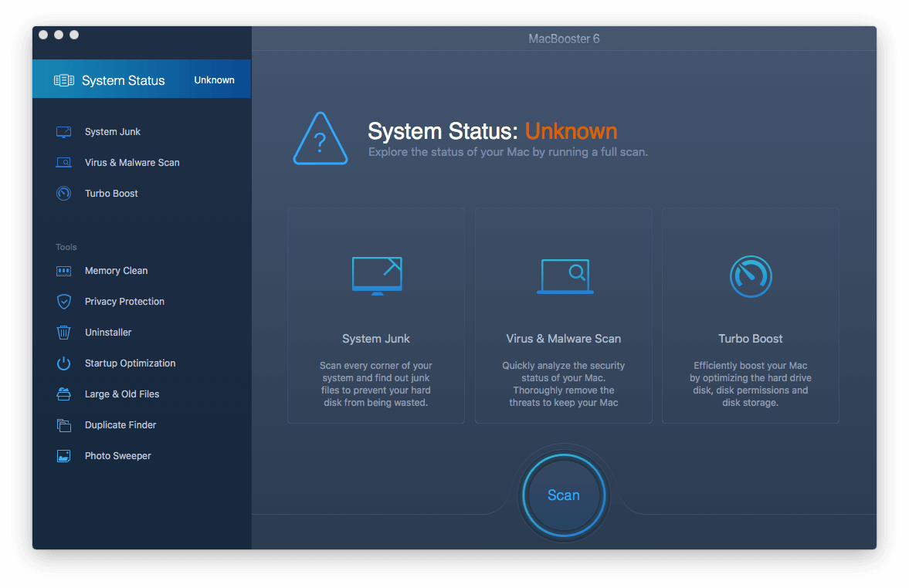Click the System Junk card title
909x588 pixels.
375,338
